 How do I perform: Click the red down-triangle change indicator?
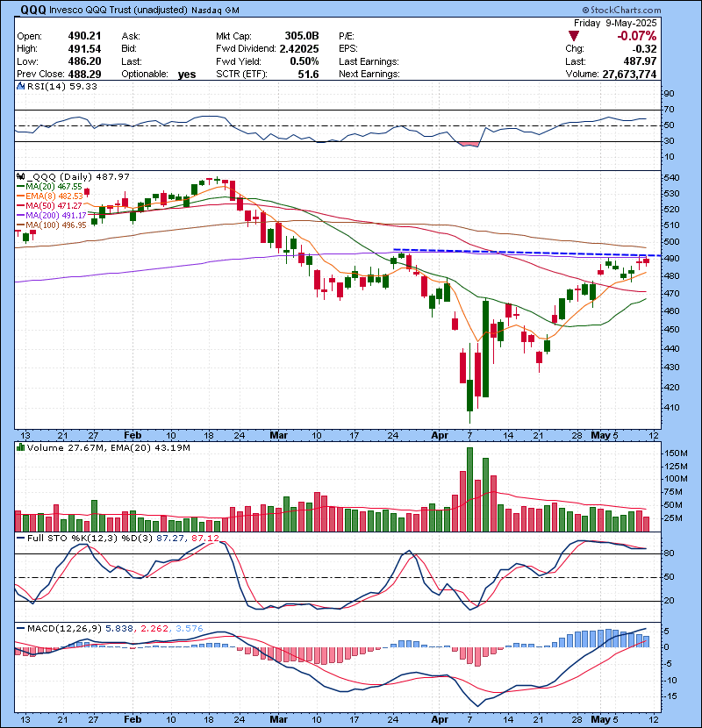click(x=574, y=36)
